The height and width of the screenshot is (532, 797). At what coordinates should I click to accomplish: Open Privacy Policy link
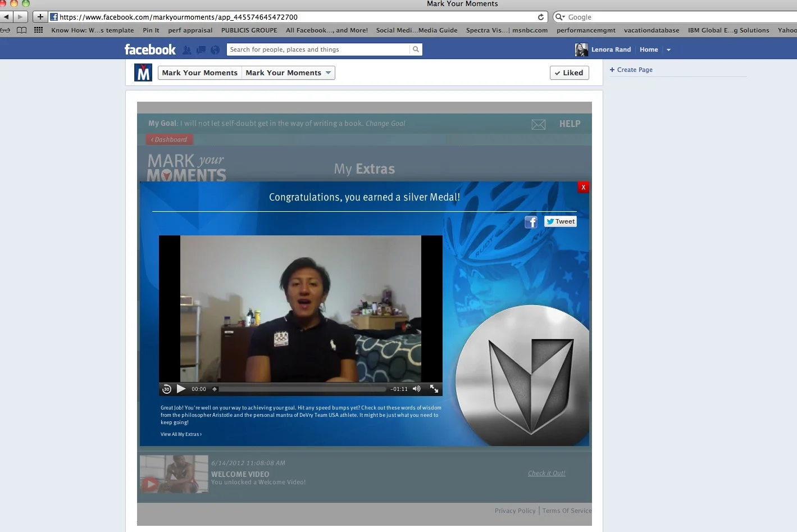click(515, 511)
